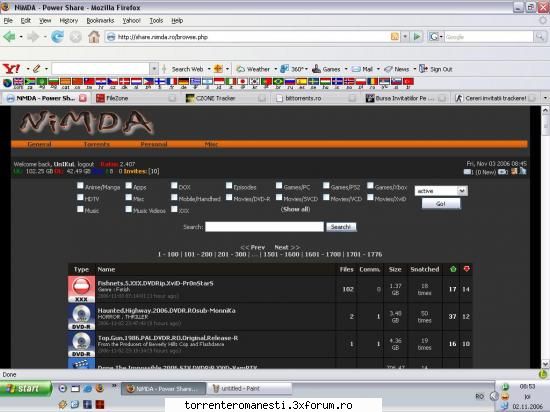Check the Movies/XviD category box
Viewport: 550px width, 412px height.
(x=370, y=197)
